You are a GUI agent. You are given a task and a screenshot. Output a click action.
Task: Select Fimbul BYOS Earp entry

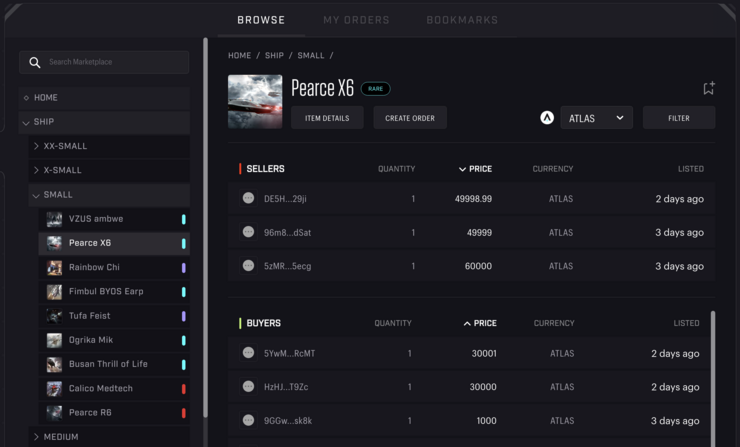(x=114, y=292)
